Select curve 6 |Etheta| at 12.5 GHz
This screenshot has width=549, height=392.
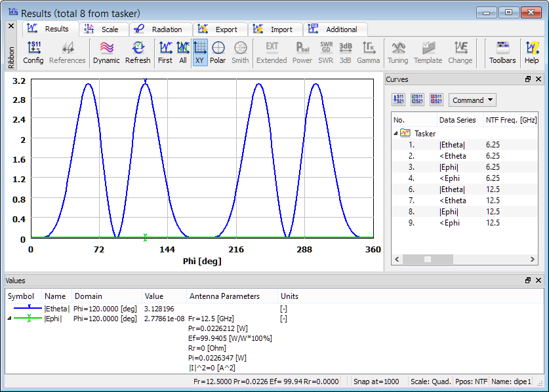(x=452, y=189)
